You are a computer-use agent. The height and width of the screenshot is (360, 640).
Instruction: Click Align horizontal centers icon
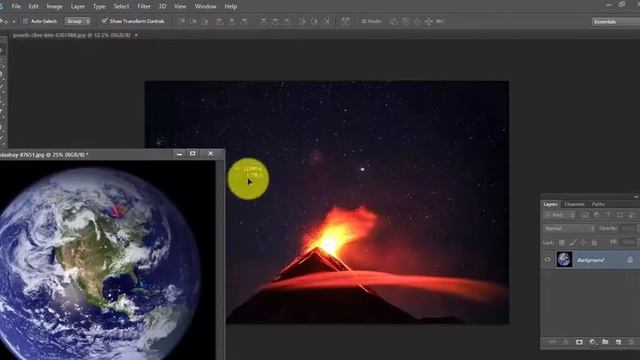coord(232,21)
